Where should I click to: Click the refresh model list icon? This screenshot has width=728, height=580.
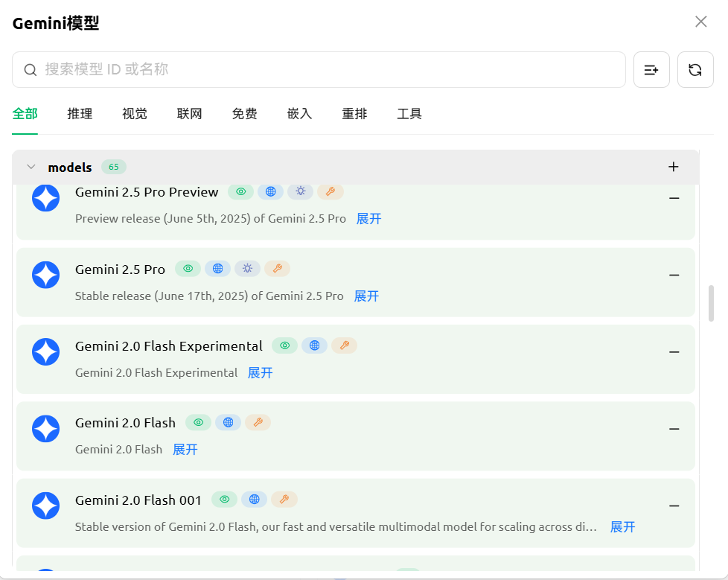[x=695, y=70]
